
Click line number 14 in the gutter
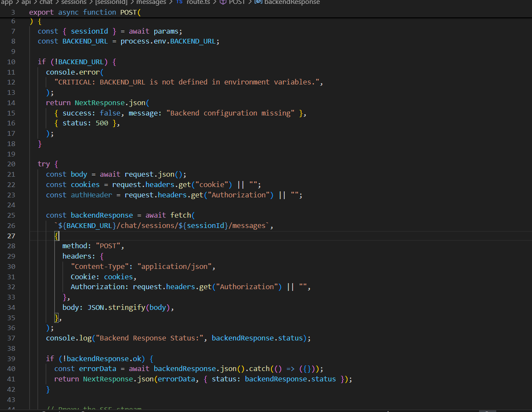(x=11, y=102)
